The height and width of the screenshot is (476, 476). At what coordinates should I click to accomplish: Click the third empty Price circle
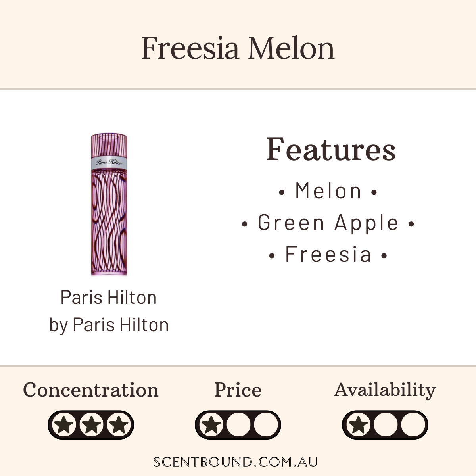coord(265,425)
